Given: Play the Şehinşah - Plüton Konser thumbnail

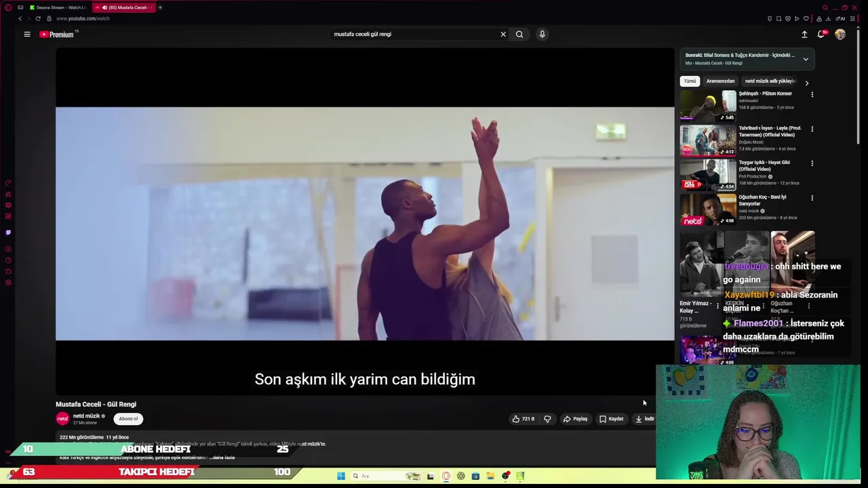Looking at the screenshot, I should [x=708, y=106].
